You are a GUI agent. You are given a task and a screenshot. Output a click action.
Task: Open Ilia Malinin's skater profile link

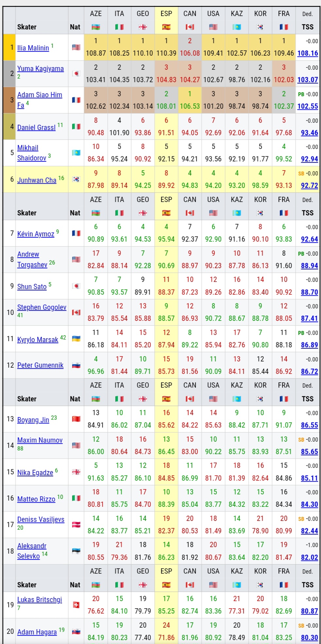pyautogui.click(x=33, y=48)
